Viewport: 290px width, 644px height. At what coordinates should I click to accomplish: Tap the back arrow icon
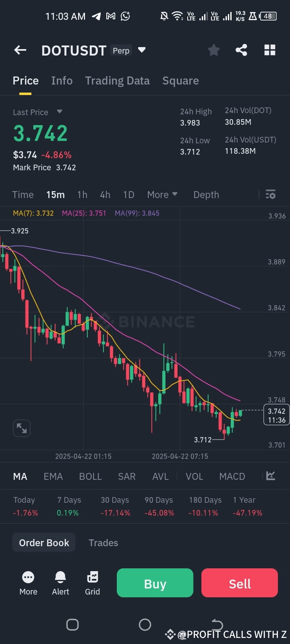pos(20,50)
